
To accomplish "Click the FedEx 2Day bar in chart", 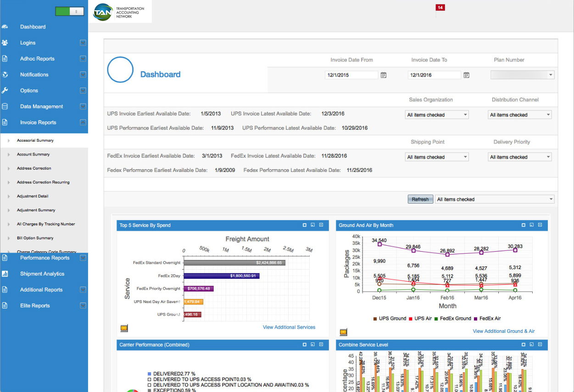I will [x=222, y=276].
